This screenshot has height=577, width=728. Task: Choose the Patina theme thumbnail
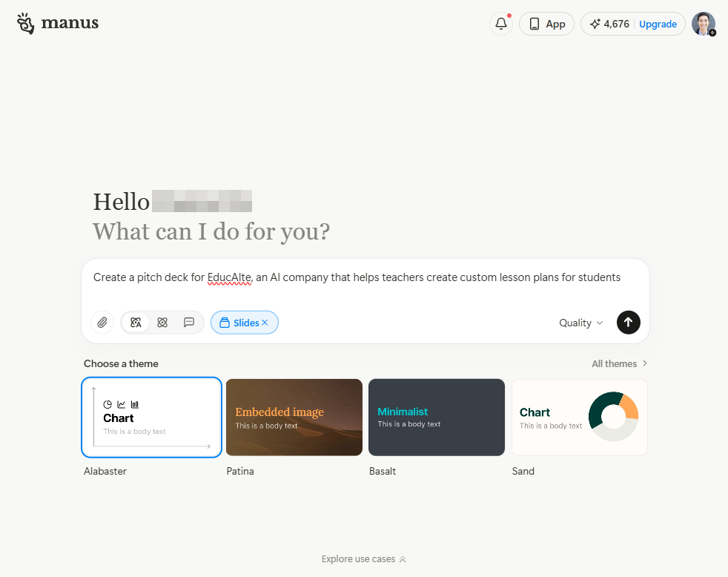coord(294,418)
